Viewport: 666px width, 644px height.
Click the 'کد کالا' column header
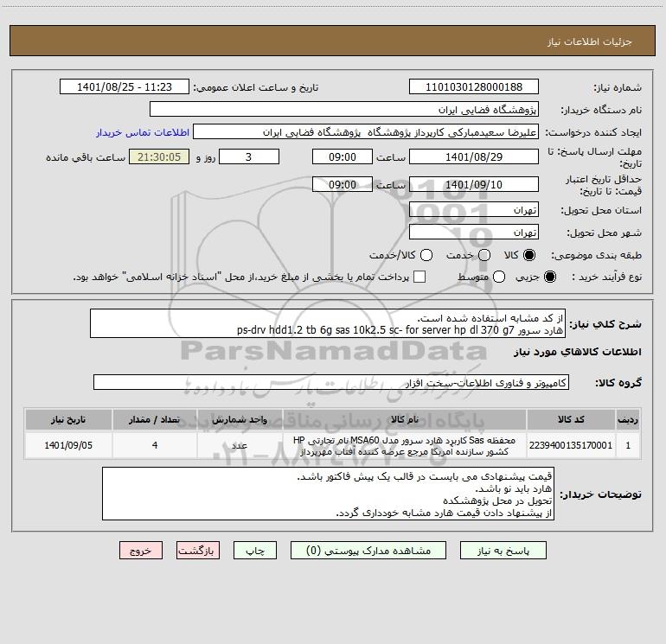[x=571, y=419]
